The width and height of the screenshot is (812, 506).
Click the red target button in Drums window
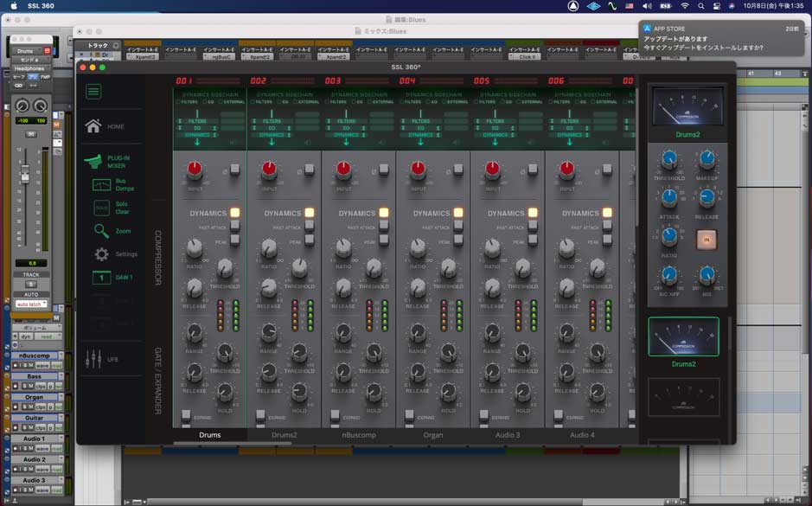coord(47,51)
